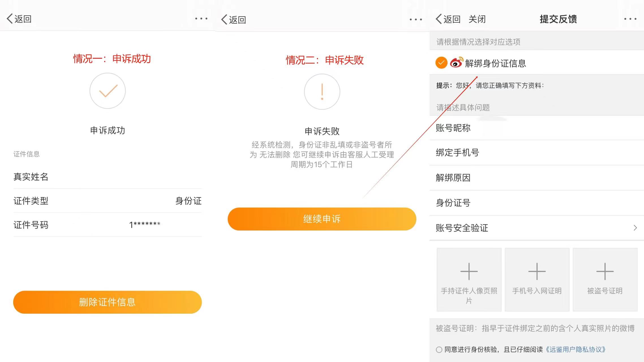
Task: Go back from the 提交反馈 screen
Action: click(x=448, y=19)
